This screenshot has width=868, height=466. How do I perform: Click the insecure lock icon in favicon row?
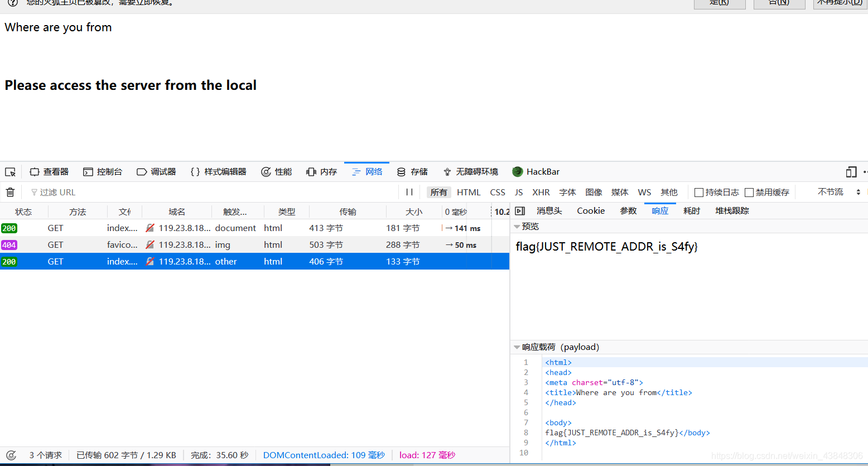(x=150, y=244)
